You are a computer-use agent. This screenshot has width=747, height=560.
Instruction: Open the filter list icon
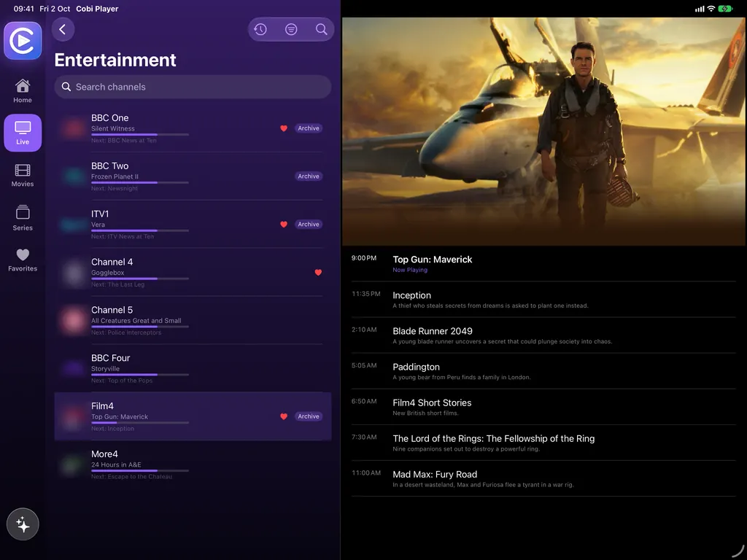coord(291,29)
